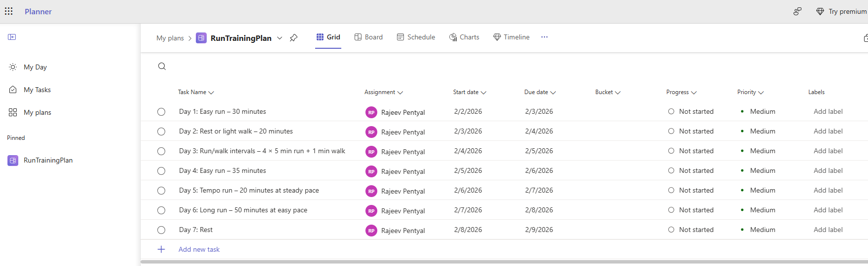The height and width of the screenshot is (266, 868).
Task: Click the plus icon to add task
Action: pos(161,249)
